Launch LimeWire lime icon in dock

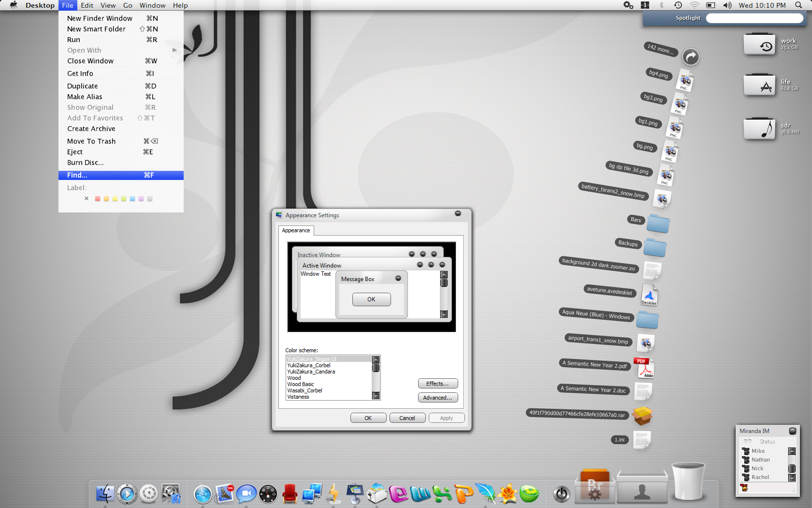coord(529,493)
